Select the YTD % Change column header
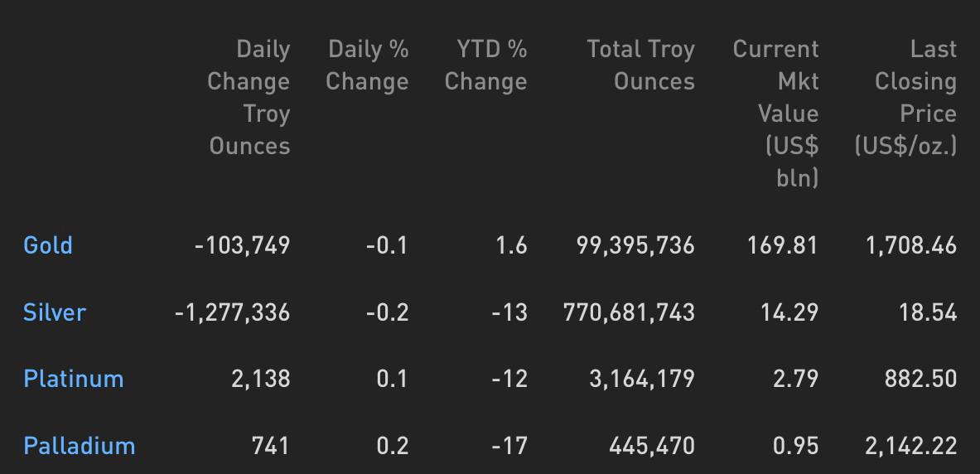The width and height of the screenshot is (980, 474). (485, 65)
